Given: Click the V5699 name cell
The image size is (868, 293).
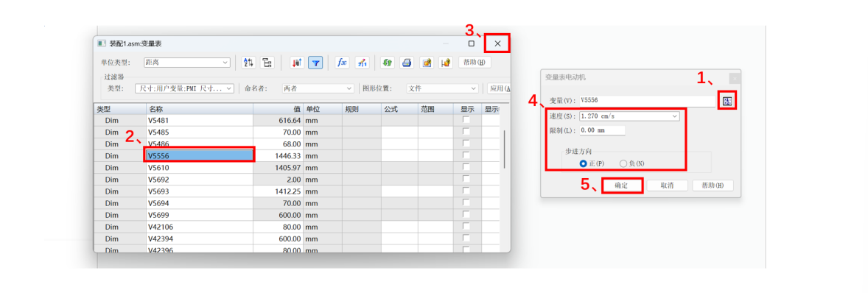Looking at the screenshot, I should (x=200, y=215).
